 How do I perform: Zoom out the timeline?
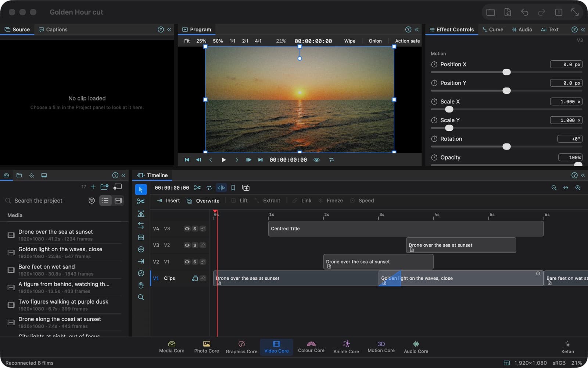coord(554,188)
